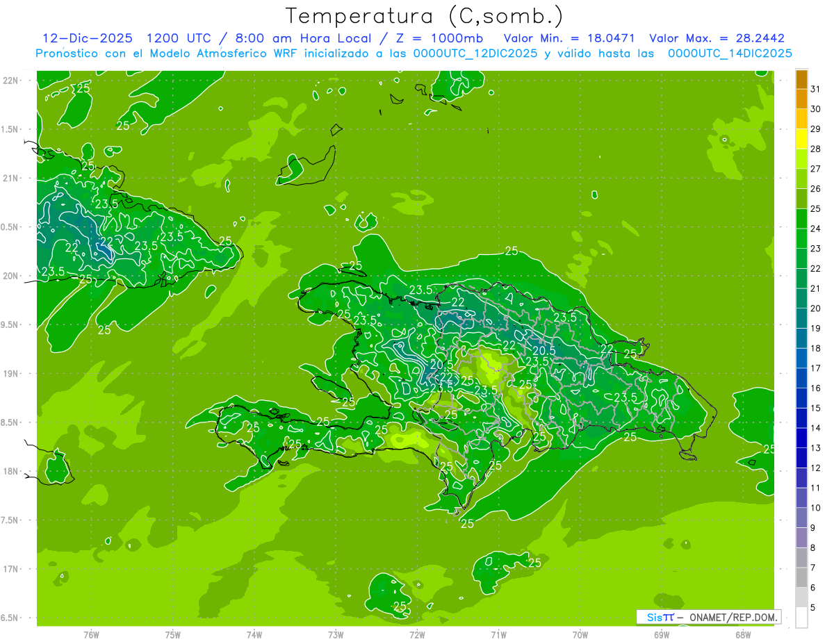The height and width of the screenshot is (644, 834).
Task: Click legend scale value 24
Action: [816, 229]
